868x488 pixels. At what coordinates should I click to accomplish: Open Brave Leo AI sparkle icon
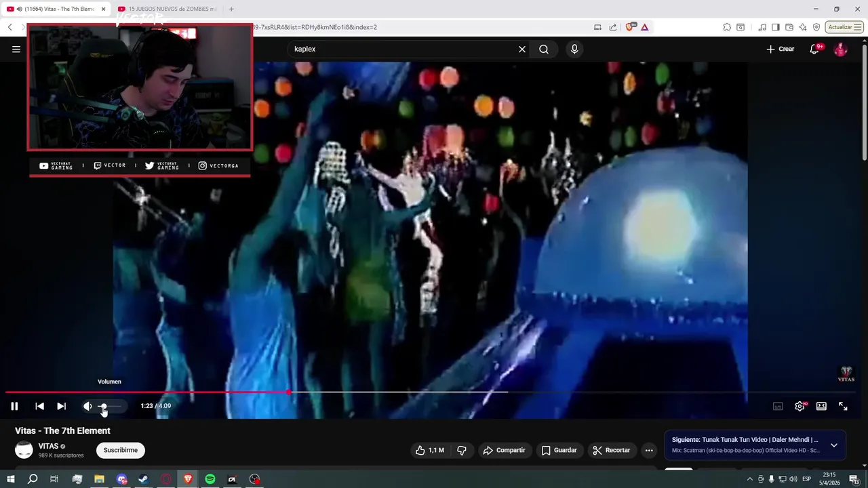(x=803, y=27)
